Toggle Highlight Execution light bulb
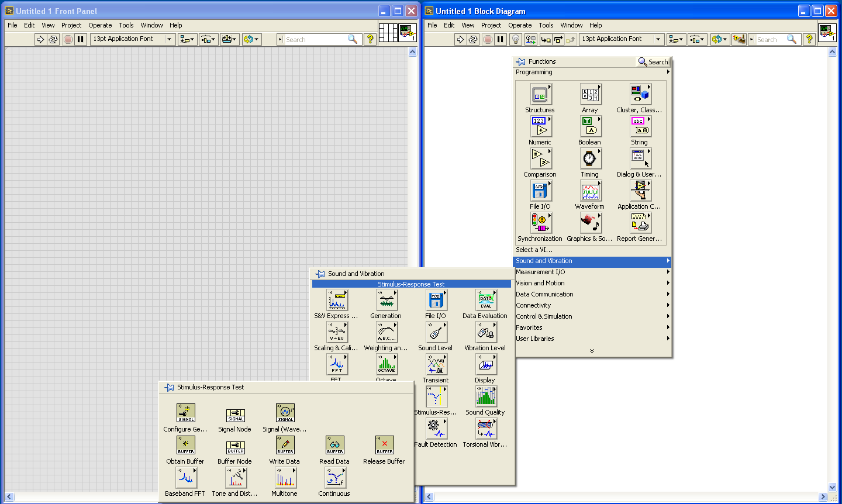 pyautogui.click(x=516, y=39)
